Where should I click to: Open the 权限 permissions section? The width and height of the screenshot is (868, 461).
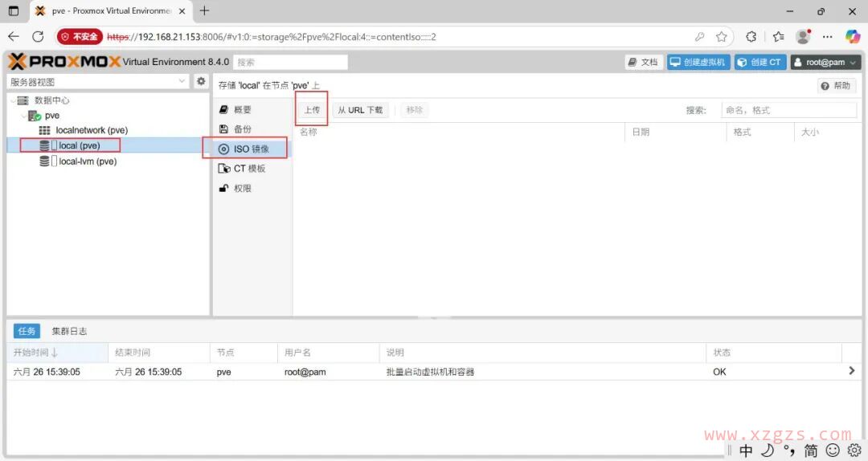(242, 189)
